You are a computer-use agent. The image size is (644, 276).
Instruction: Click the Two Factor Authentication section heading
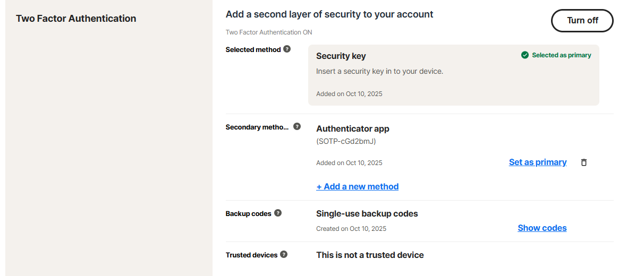click(x=76, y=19)
